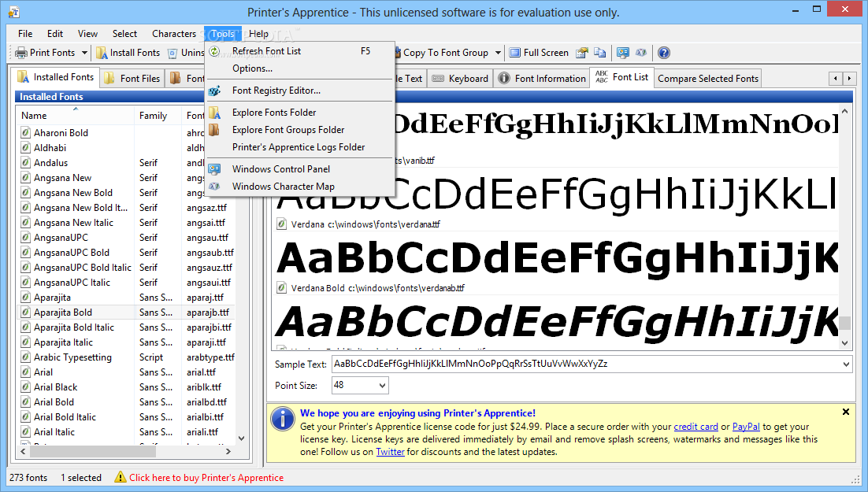The image size is (868, 492).
Task: Open the Edit menu
Action: coord(55,34)
